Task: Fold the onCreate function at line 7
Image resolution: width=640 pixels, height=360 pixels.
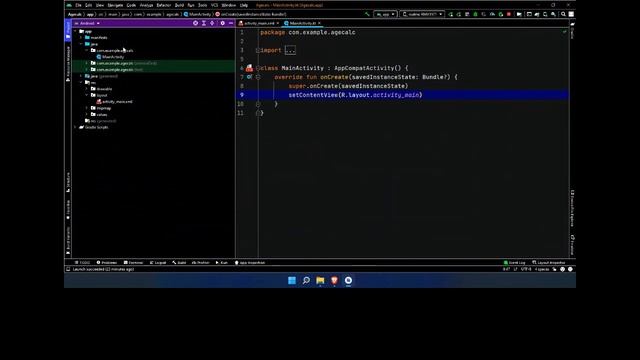Action: [x=258, y=77]
